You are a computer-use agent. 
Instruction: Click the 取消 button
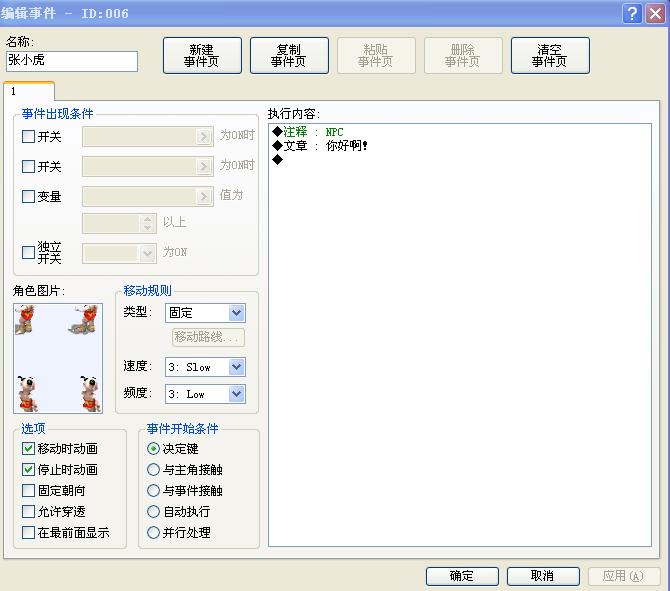[x=543, y=576]
